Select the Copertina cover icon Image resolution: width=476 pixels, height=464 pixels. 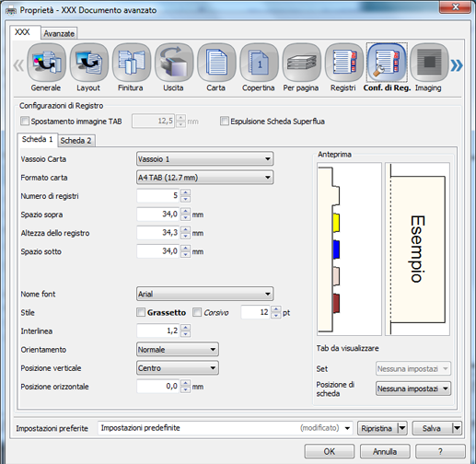(x=259, y=63)
